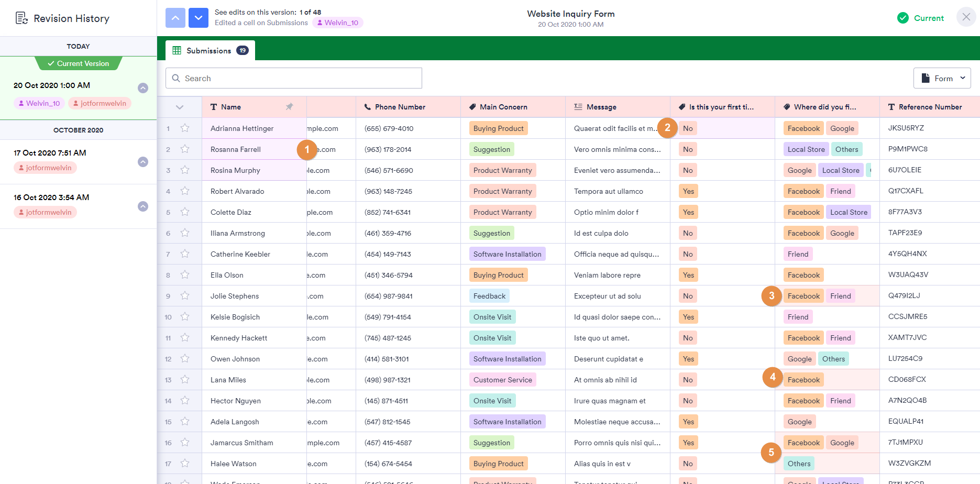
Task: Star the Robert Alvarado row
Action: pyautogui.click(x=185, y=191)
